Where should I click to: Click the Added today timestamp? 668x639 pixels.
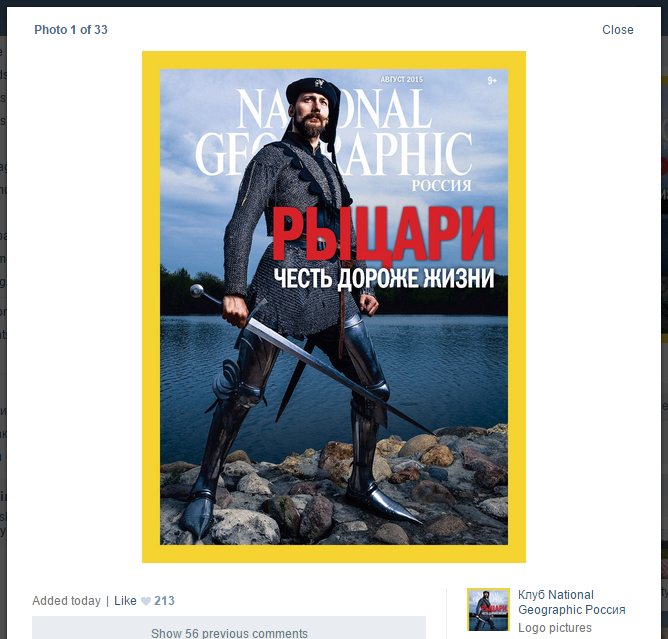pyautogui.click(x=66, y=601)
